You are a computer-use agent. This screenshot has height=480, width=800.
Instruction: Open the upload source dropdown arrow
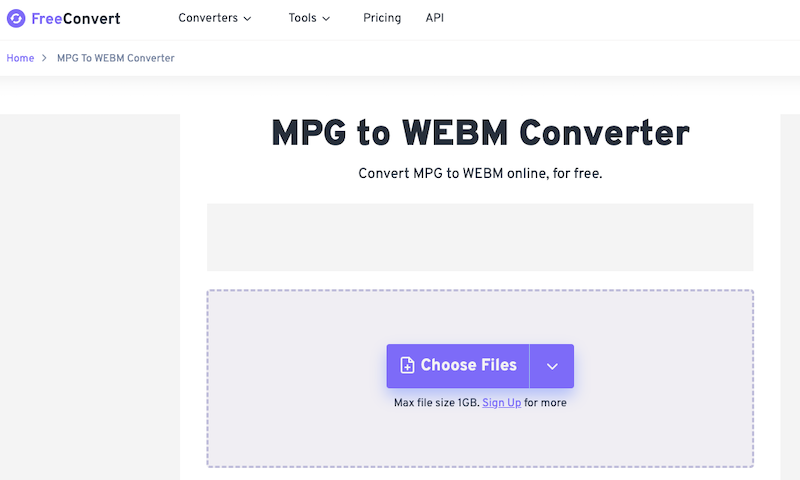[x=552, y=366]
